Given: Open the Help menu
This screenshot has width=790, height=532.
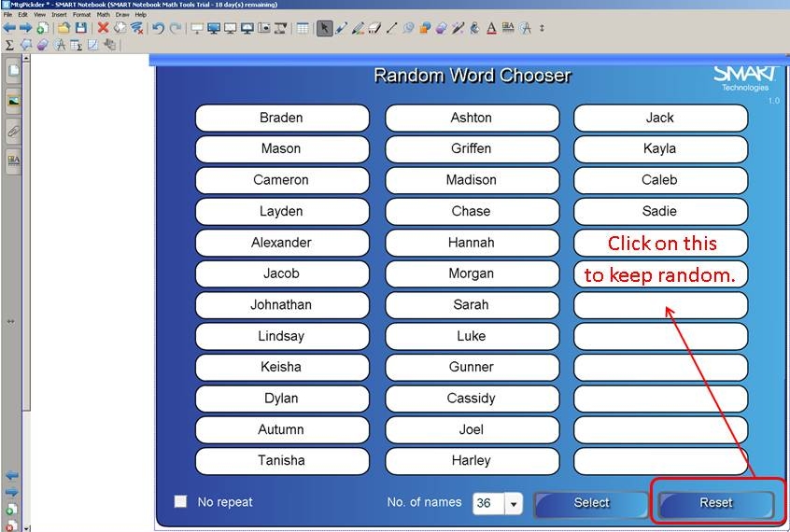Looking at the screenshot, I should tap(141, 15).
